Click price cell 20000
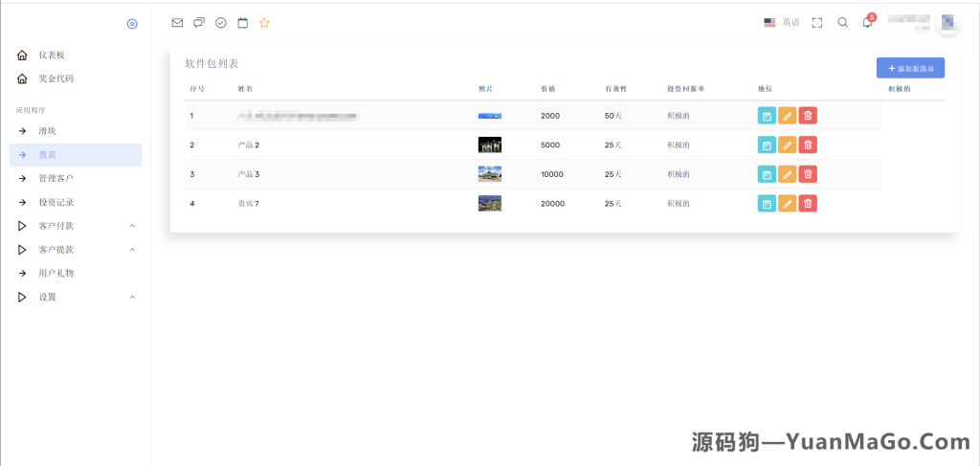Screen dimensions: 980x466 pyautogui.click(x=552, y=204)
